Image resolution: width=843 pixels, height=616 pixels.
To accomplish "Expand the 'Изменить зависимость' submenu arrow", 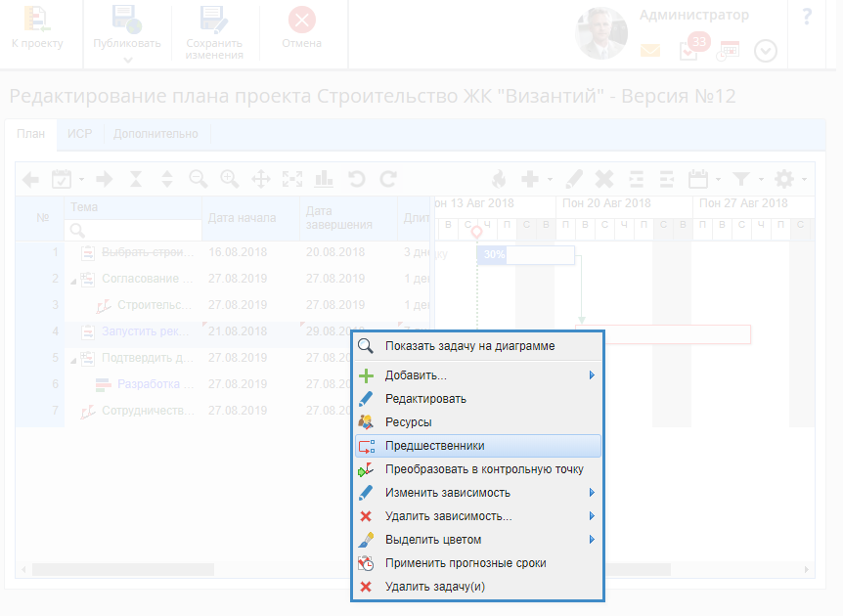I will (592, 493).
